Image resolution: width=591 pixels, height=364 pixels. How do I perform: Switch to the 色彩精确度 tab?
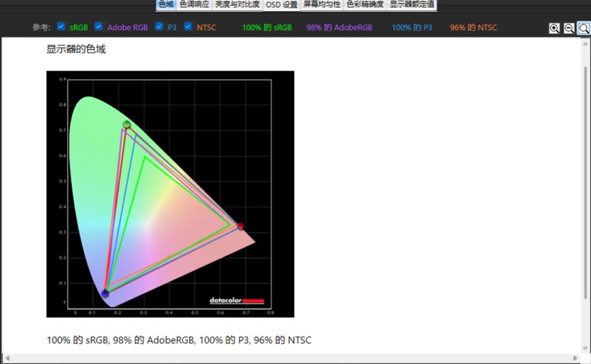tap(365, 4)
